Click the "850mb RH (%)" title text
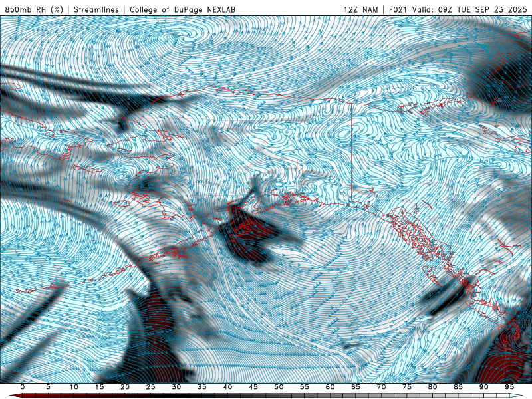The width and height of the screenshot is (532, 399). [34, 9]
